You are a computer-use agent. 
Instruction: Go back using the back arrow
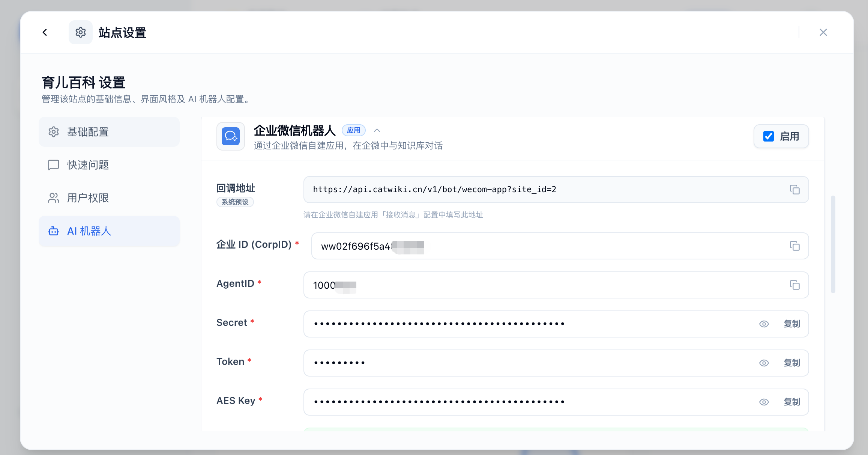(x=45, y=32)
